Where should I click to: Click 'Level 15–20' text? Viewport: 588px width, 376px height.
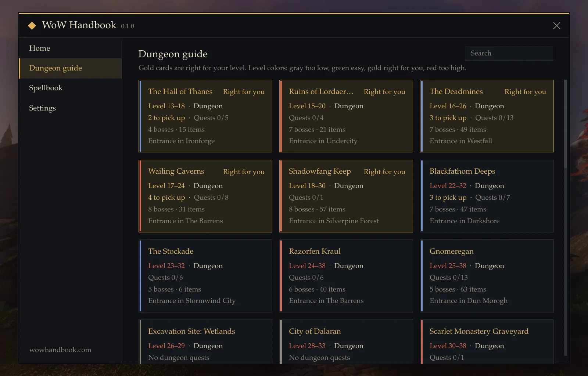[307, 106]
